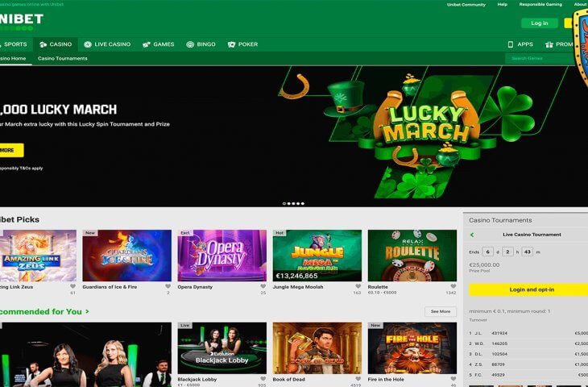This screenshot has width=588, height=387.
Task: Click the Bingo ball icon
Action: pyautogui.click(x=190, y=44)
